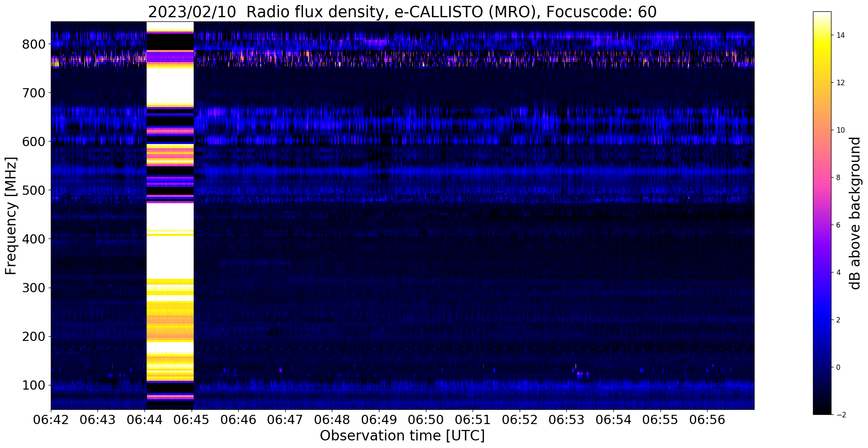
Task: Click the 06:48 time tick label
Action: (x=332, y=420)
